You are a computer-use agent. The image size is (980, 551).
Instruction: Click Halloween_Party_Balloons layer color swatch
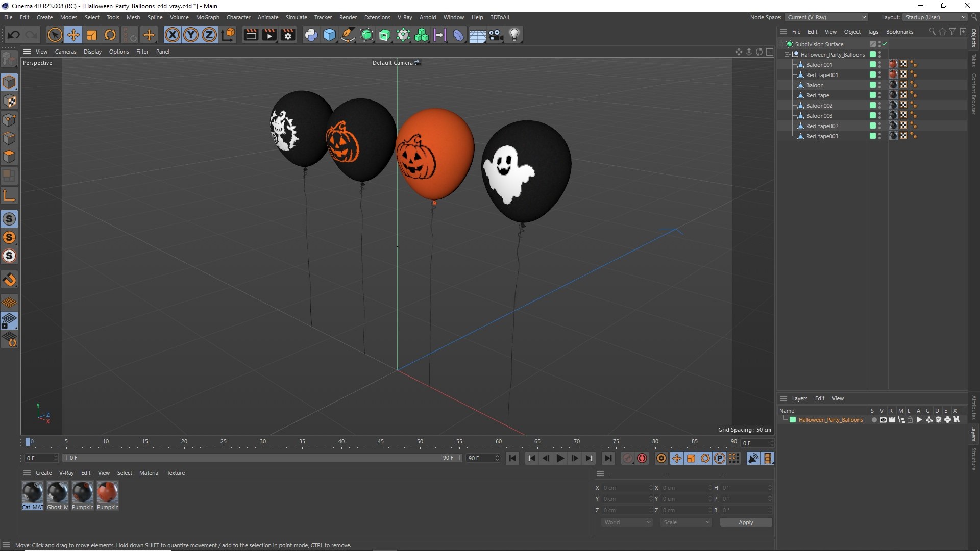click(x=793, y=420)
